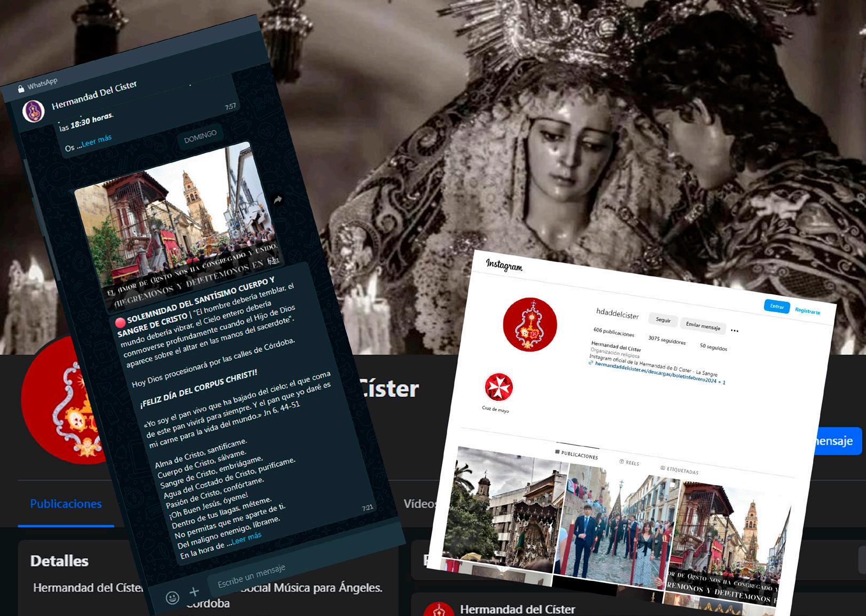This screenshot has width=866, height=616.
Task: Click the Instagram logo
Action: tap(504, 264)
